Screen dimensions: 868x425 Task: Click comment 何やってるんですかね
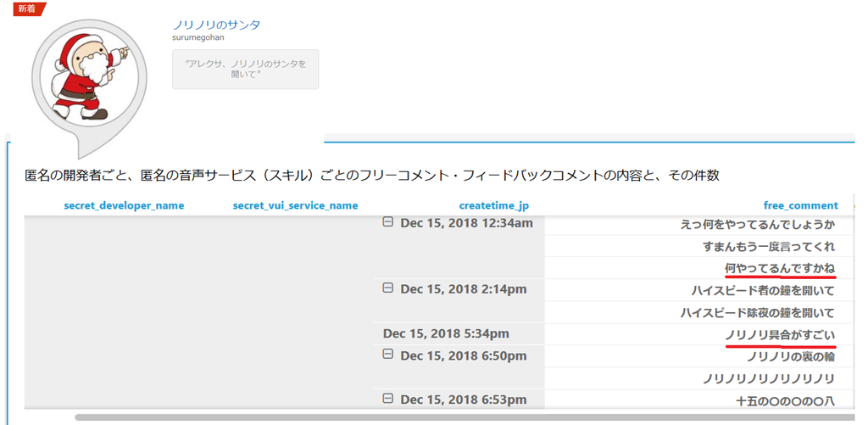780,269
